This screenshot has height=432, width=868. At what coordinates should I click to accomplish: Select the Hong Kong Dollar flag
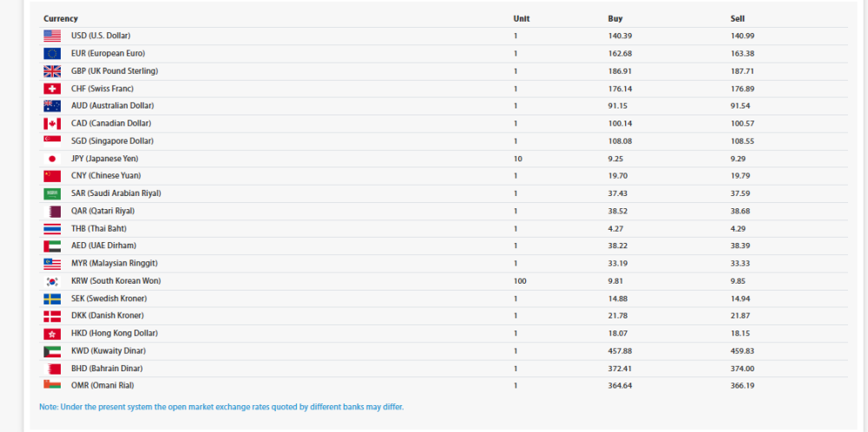52,333
